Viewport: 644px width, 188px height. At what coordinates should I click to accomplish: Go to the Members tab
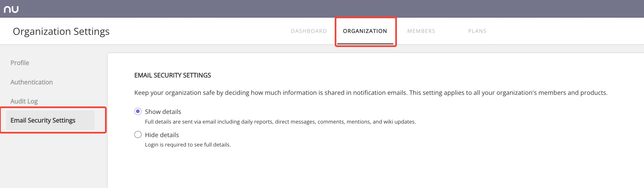[x=421, y=31]
